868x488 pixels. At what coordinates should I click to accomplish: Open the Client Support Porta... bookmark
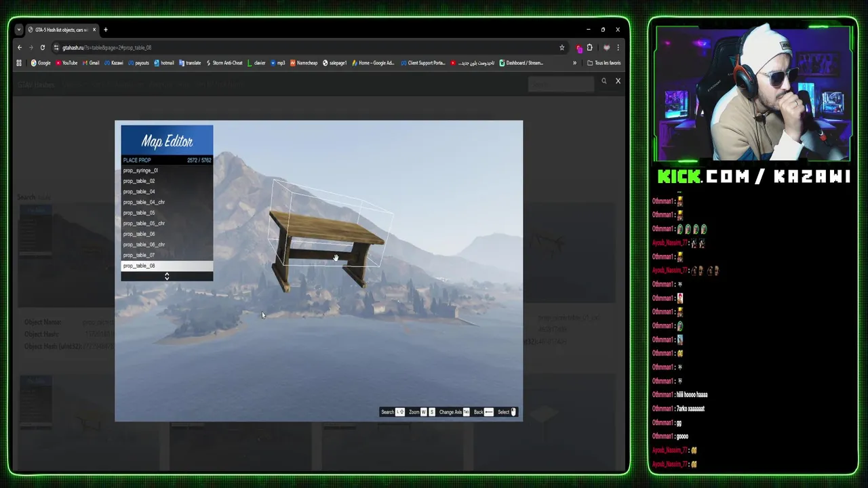(423, 63)
